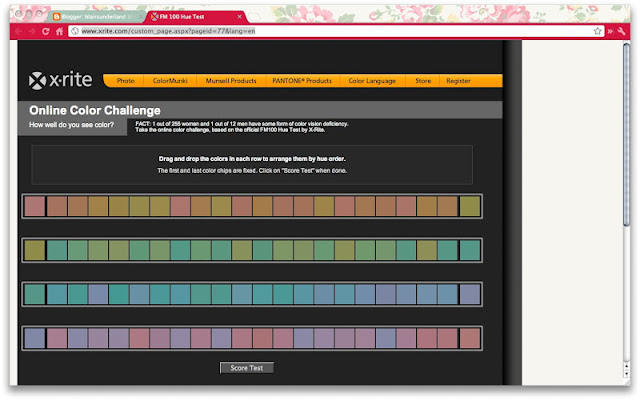The width and height of the screenshot is (640, 400).
Task: Select last rose chip in row four
Action: coord(469,338)
